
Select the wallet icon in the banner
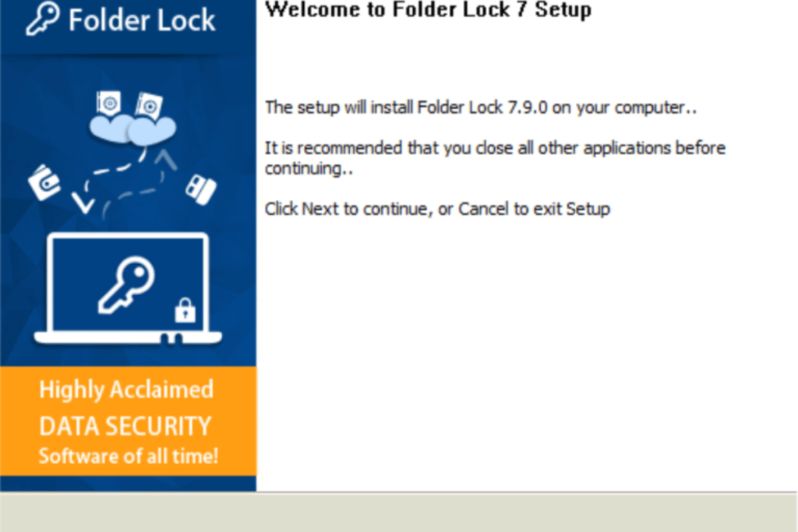coord(44,182)
